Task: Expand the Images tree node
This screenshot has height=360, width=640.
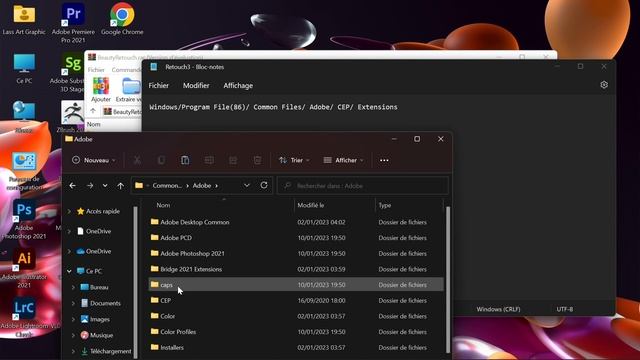Action: pyautogui.click(x=73, y=319)
